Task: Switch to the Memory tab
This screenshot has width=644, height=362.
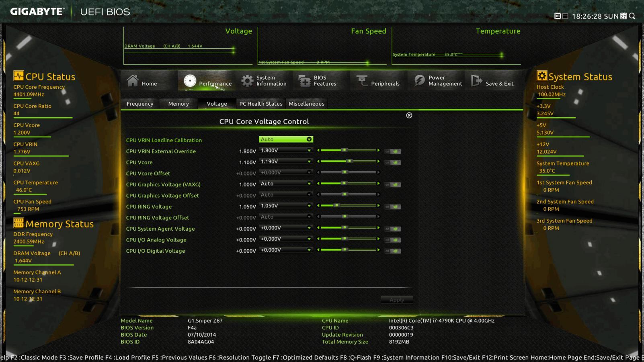Action: (x=178, y=104)
